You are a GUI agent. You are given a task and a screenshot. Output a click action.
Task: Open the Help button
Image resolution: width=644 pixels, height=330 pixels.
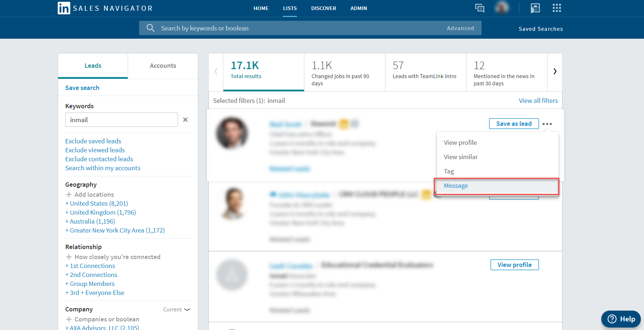pos(621,319)
